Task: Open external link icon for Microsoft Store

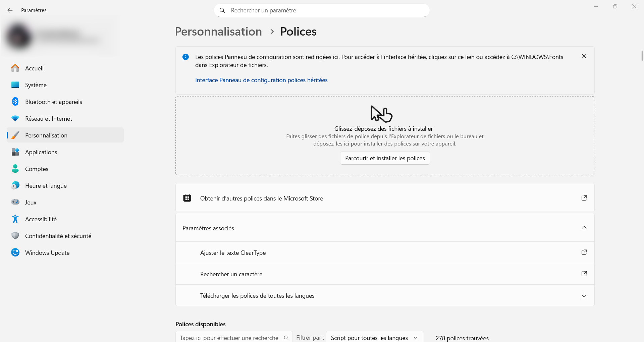Action: [584, 198]
